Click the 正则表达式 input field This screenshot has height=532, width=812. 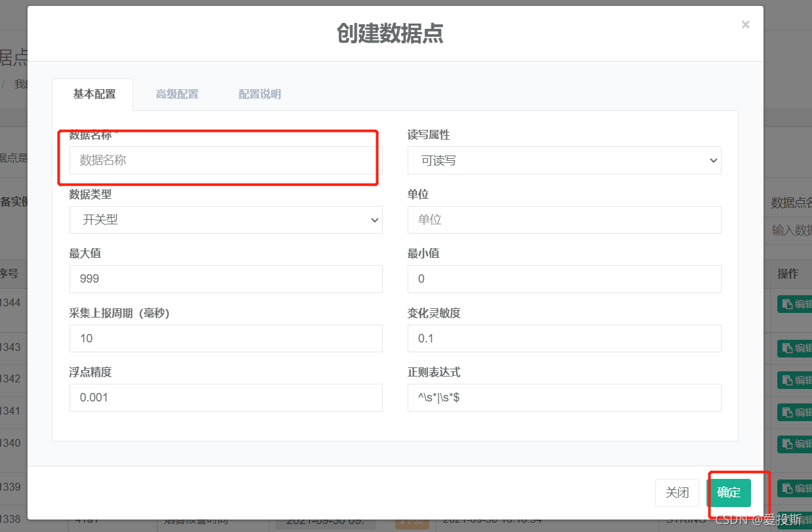click(x=564, y=398)
